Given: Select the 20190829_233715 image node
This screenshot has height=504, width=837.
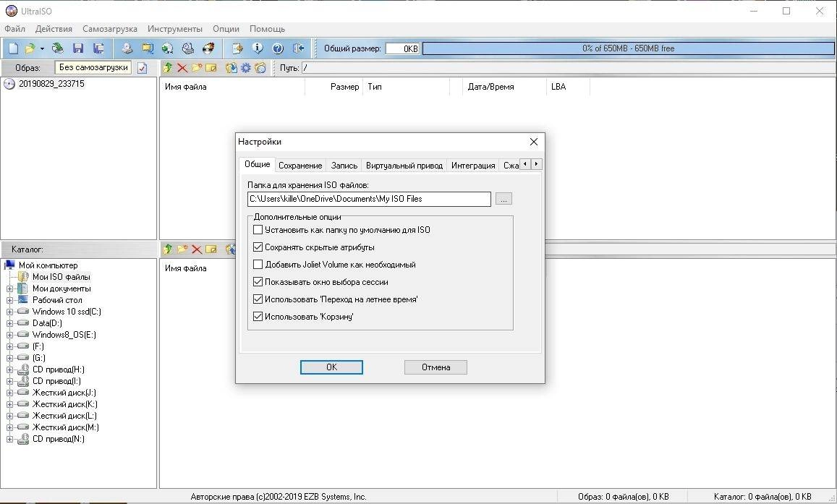Looking at the screenshot, I should (51, 84).
